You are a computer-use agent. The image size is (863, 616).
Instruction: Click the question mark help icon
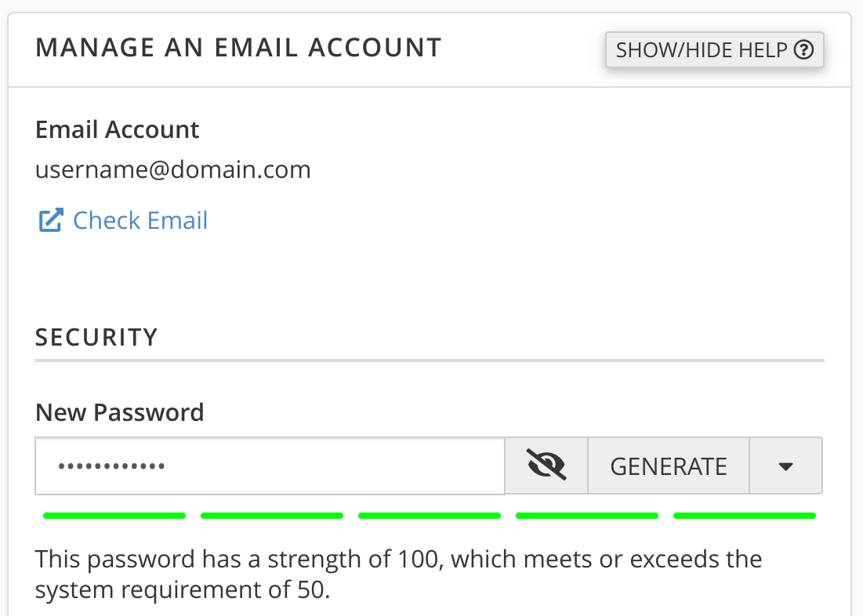(803, 50)
